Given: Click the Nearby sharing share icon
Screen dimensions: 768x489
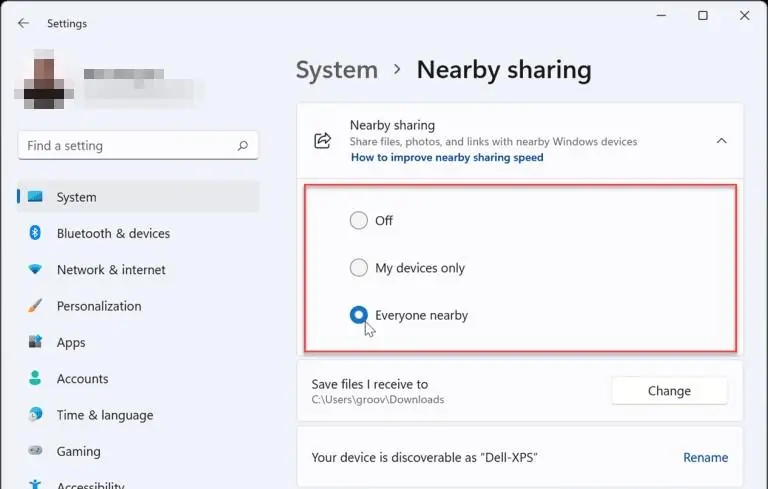Looking at the screenshot, I should pyautogui.click(x=322, y=141).
